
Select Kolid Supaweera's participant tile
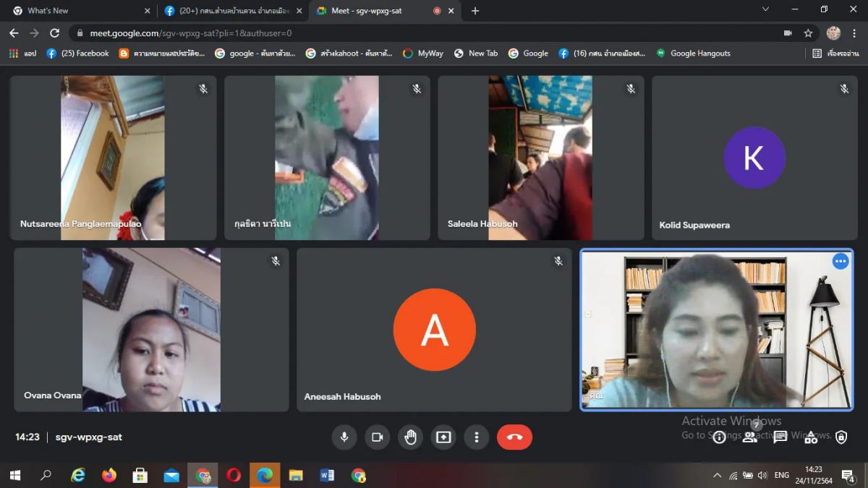[754, 158]
